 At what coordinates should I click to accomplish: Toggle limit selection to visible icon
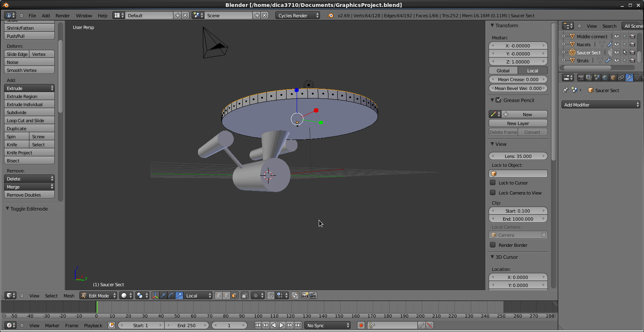[x=245, y=295]
